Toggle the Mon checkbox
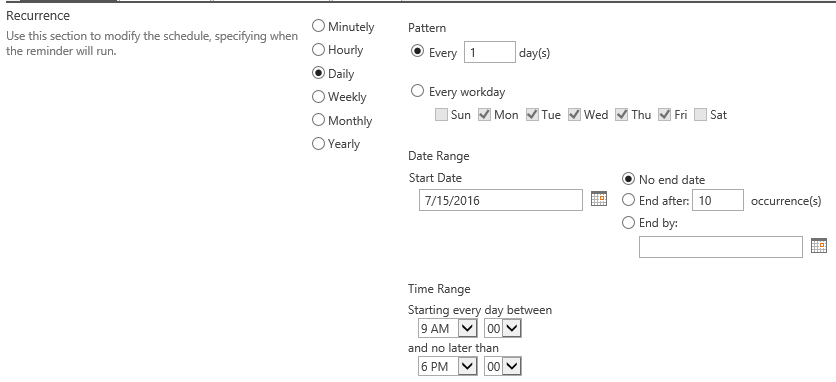Image resolution: width=836 pixels, height=382 pixels. (x=484, y=115)
